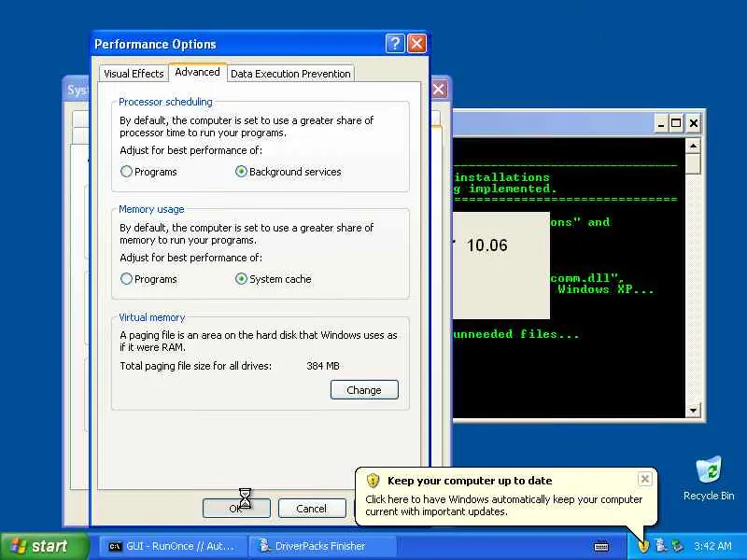
Task: Switch to the Visual Effects tab
Action: tap(134, 74)
